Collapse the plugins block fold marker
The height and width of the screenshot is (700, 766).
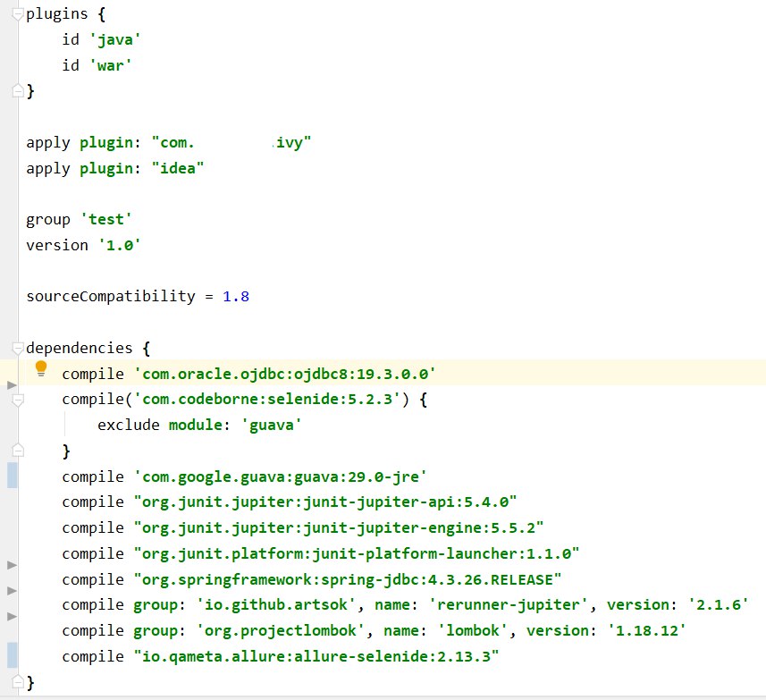click(x=18, y=14)
